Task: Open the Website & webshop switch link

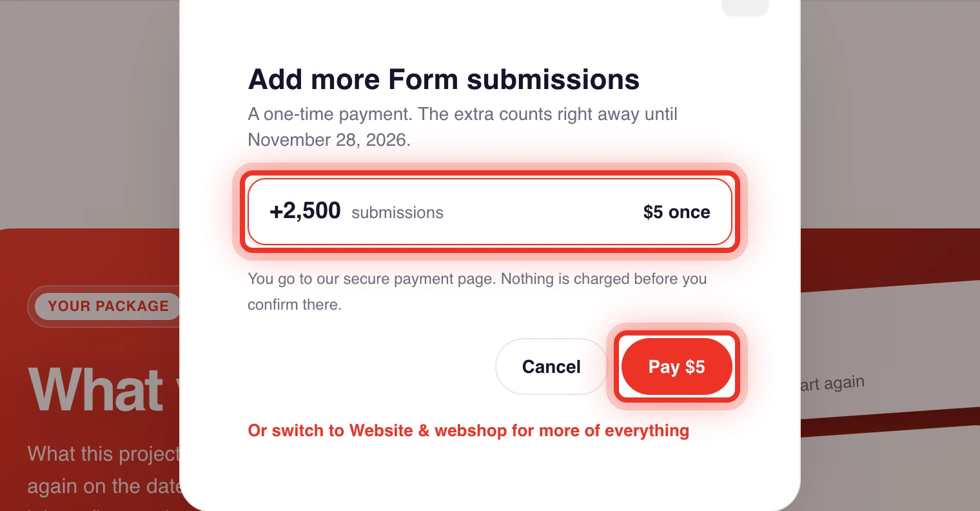Action: (469, 430)
